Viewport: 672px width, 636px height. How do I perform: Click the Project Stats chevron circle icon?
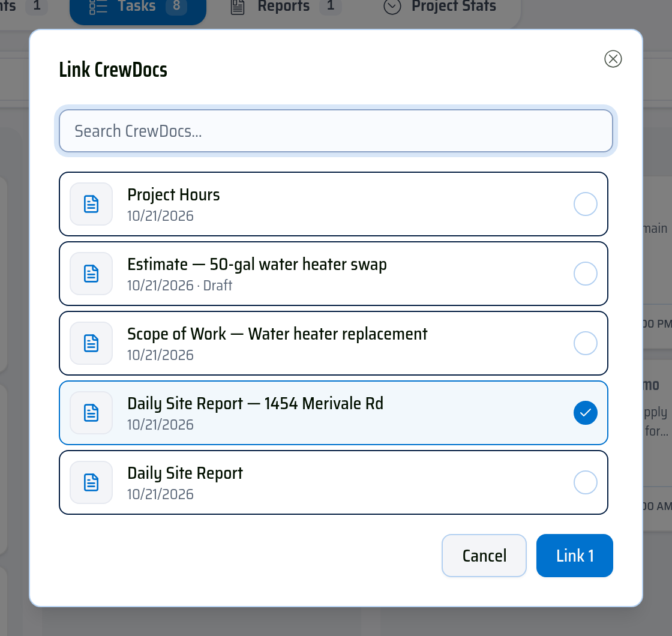[x=392, y=7]
